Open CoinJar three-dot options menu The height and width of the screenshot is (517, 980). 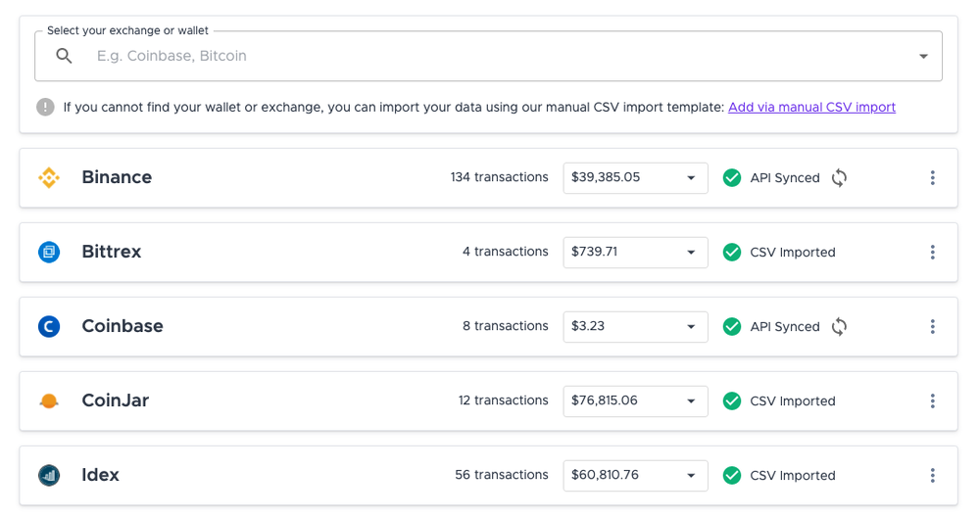point(933,400)
